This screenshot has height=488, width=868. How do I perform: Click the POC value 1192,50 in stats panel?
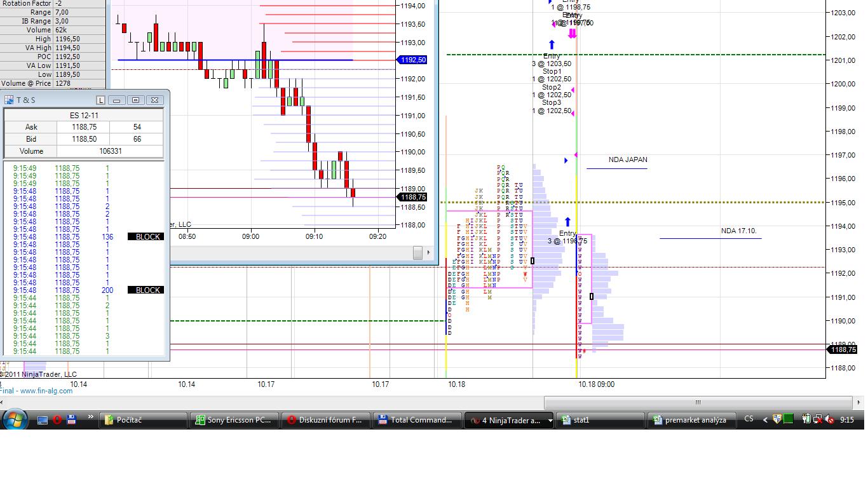(67, 57)
